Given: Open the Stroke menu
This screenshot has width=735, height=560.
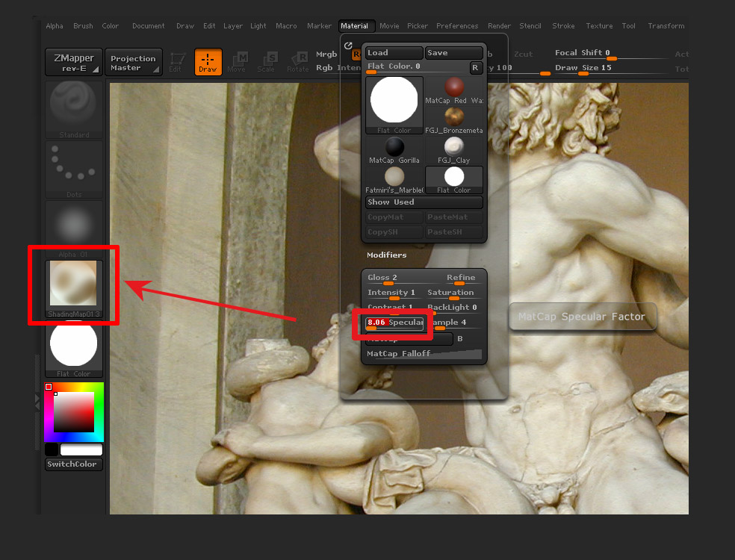Looking at the screenshot, I should click(x=563, y=26).
